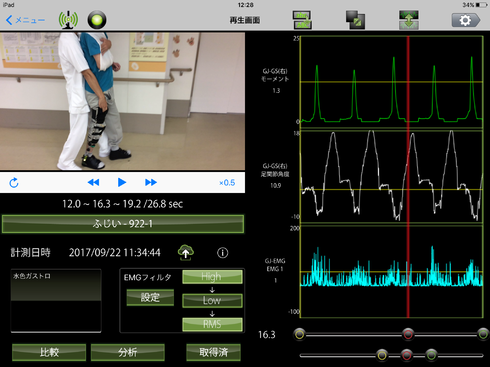Tap the upper slider's left start knob
The image size is (490, 367).
tap(300, 334)
